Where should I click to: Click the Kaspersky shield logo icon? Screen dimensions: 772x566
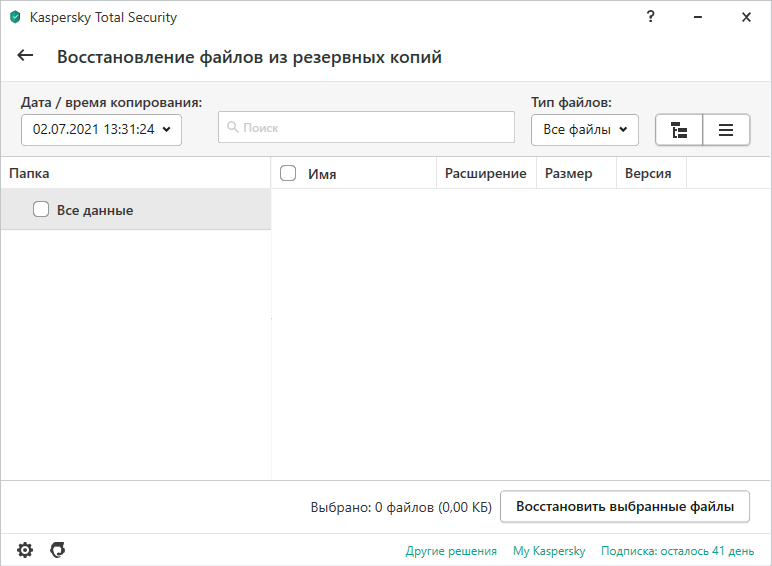[x=15, y=17]
